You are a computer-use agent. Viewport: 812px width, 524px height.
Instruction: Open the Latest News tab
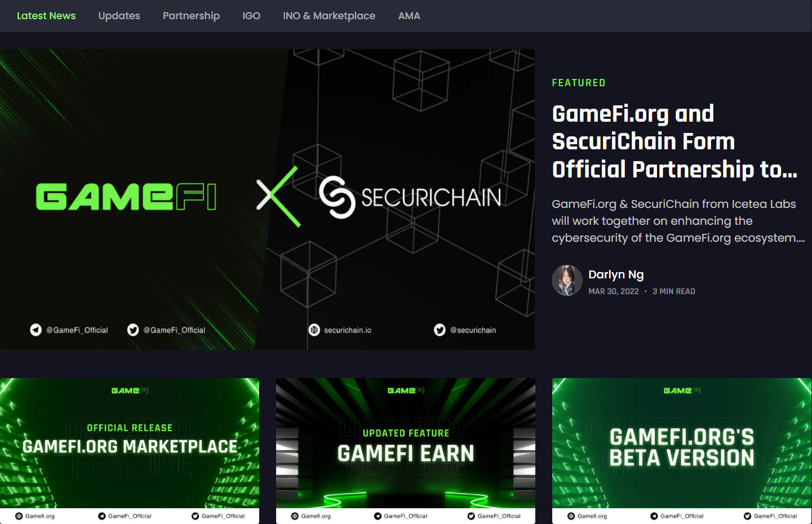pyautogui.click(x=46, y=16)
